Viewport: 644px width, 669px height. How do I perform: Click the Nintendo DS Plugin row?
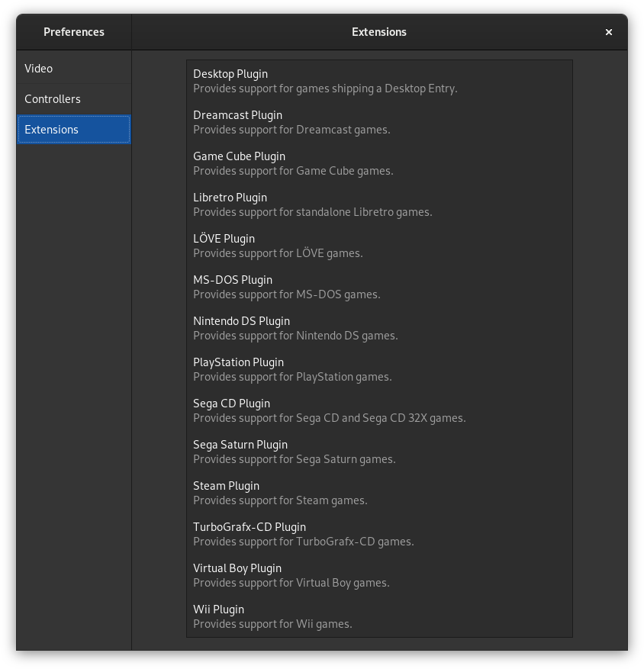click(379, 328)
